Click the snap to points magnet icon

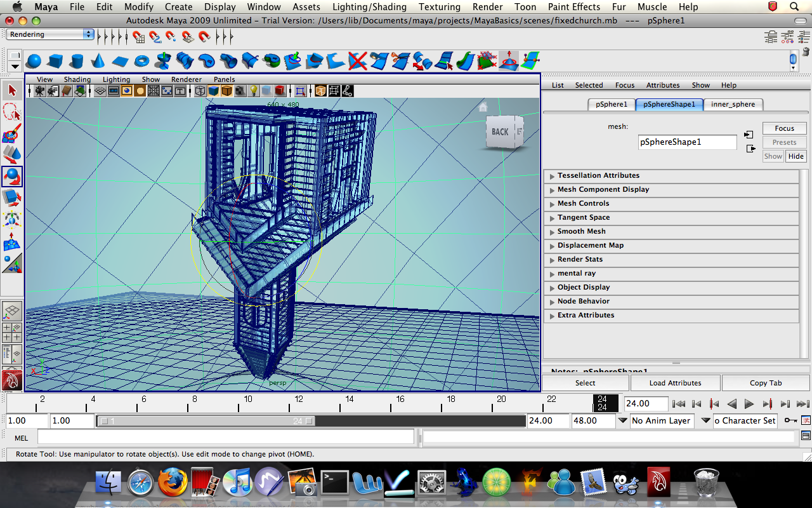(x=171, y=37)
